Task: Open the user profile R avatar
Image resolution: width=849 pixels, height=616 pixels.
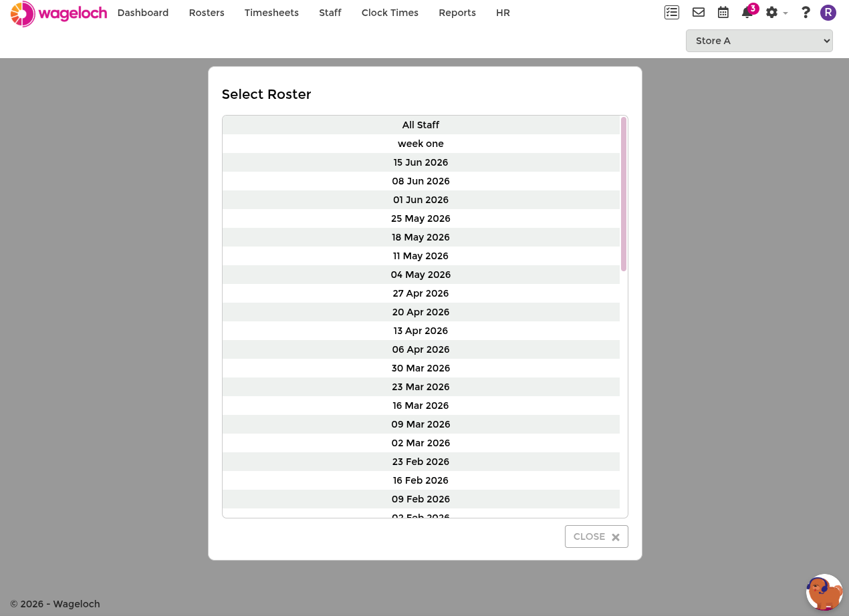Action: click(828, 12)
